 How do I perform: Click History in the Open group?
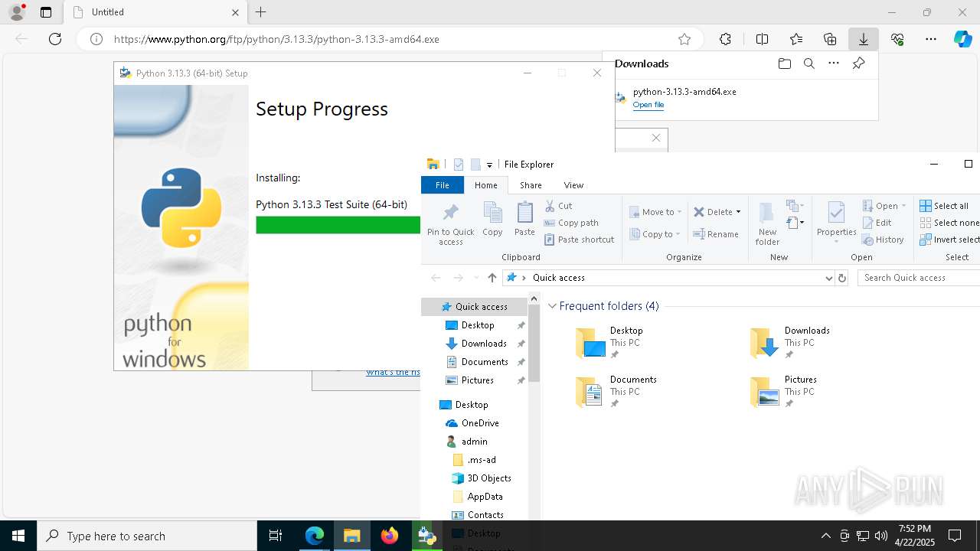point(883,240)
